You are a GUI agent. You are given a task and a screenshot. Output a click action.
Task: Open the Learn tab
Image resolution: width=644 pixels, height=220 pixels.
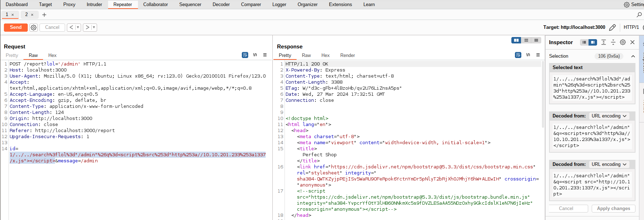pos(369,5)
